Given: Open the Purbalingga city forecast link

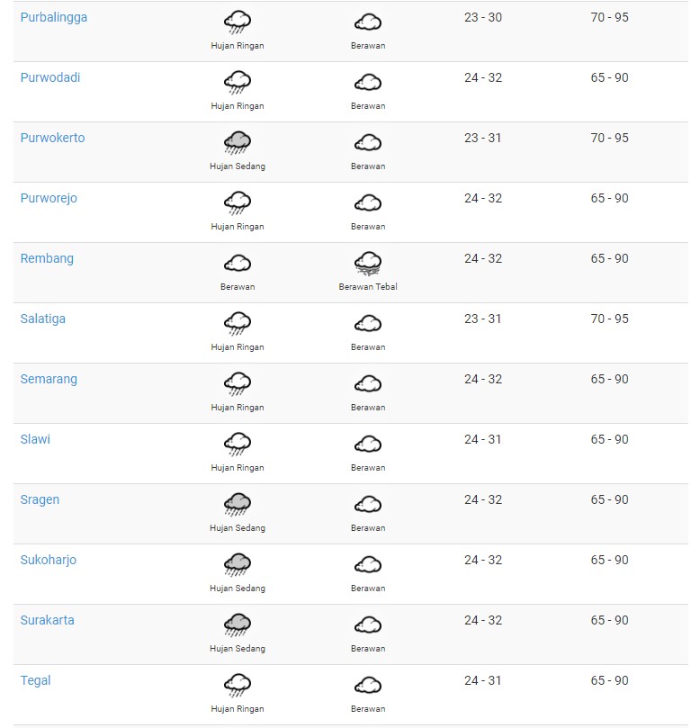Looking at the screenshot, I should 54,17.
